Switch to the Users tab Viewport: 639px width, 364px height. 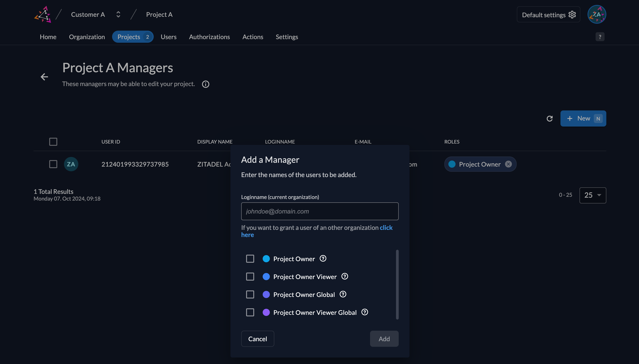tap(168, 37)
